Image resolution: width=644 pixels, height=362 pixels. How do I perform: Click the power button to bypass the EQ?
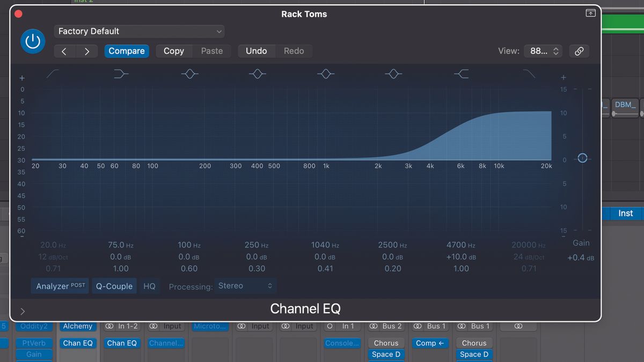coord(33,41)
